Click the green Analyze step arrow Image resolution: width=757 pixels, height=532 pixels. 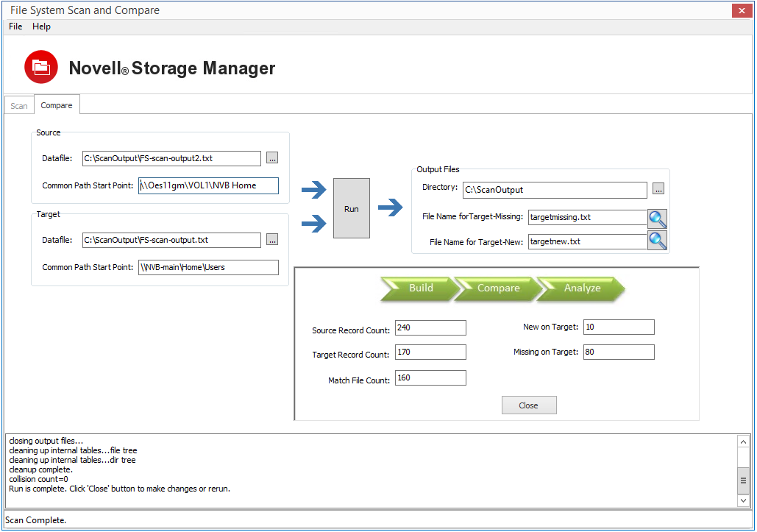tap(582, 288)
